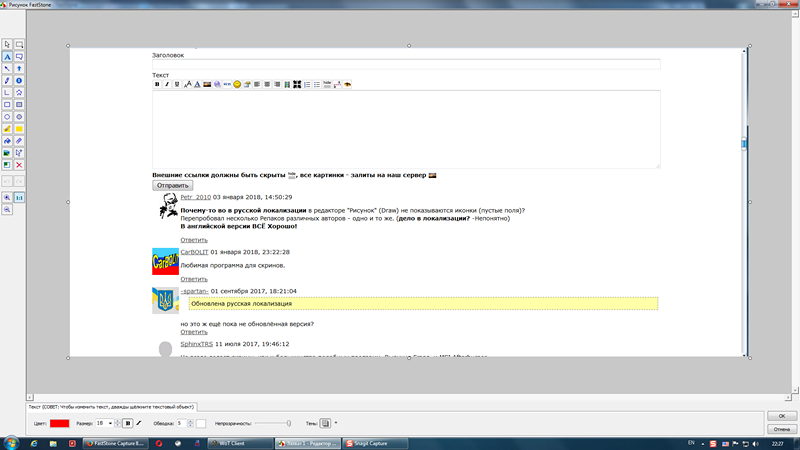Click the zoom in magnifier icon
The width and height of the screenshot is (800, 450).
coord(7,198)
